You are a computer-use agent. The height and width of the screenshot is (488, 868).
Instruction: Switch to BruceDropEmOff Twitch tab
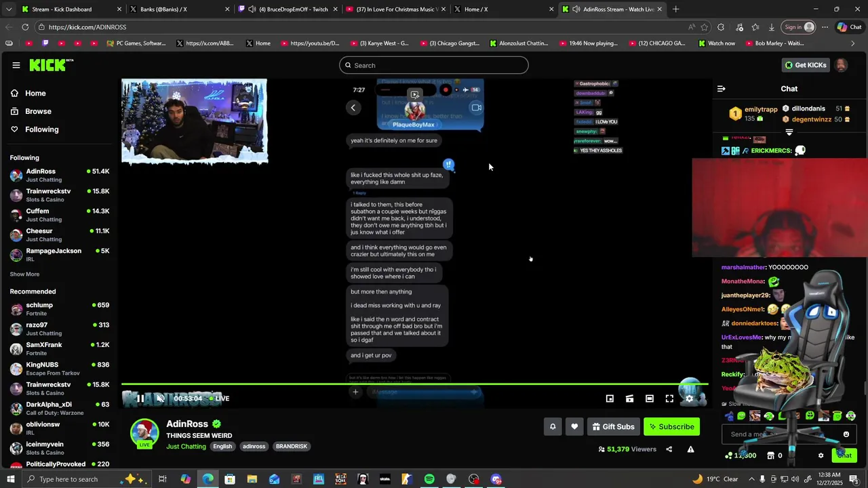[x=288, y=9]
